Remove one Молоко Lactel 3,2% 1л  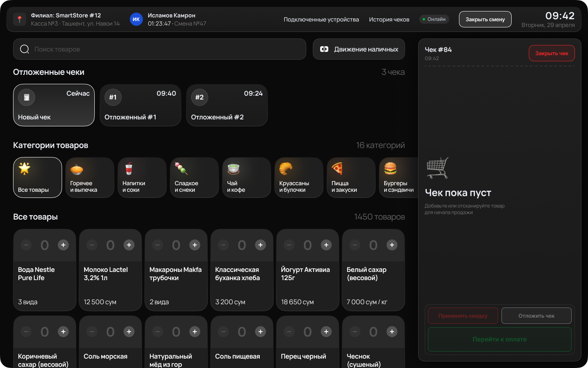click(x=92, y=245)
